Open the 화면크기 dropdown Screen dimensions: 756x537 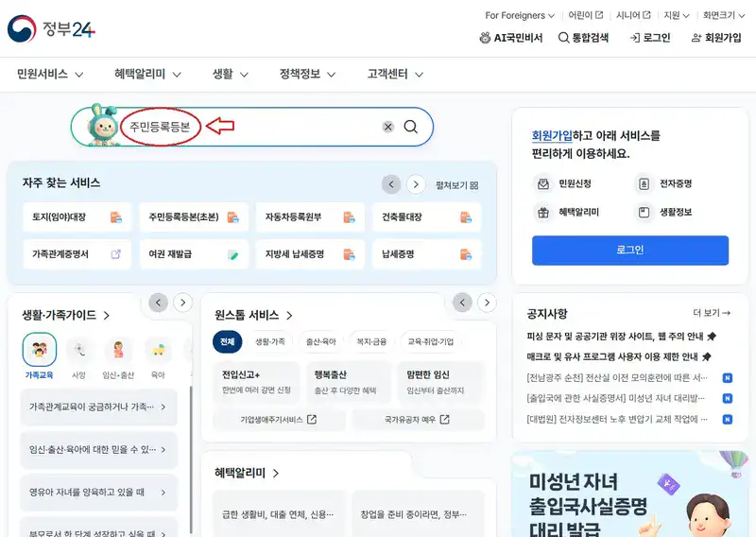coord(724,15)
